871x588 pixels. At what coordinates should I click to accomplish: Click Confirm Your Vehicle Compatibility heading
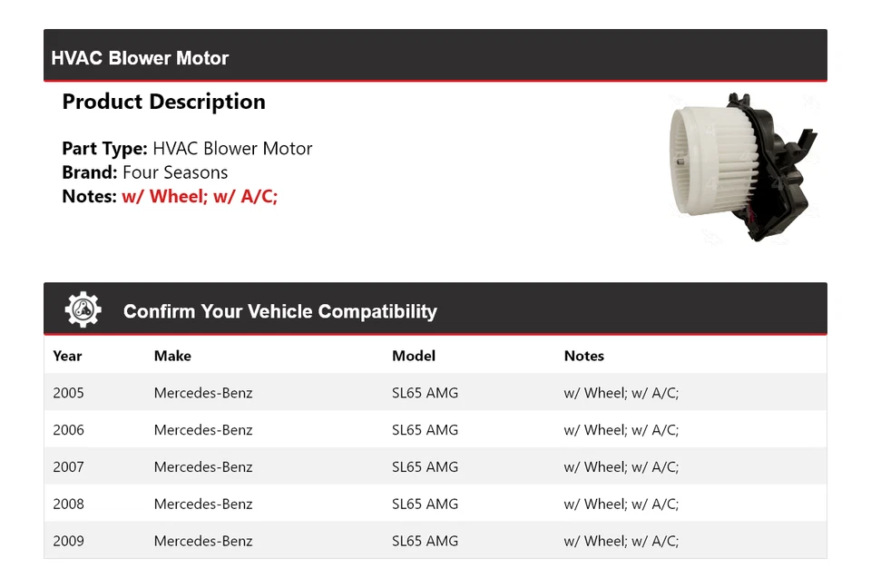click(x=279, y=311)
